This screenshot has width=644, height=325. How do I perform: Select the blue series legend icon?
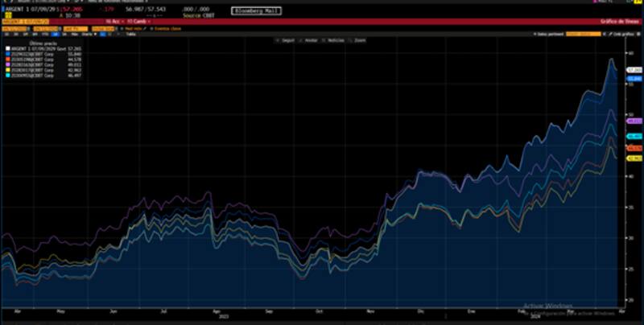click(6, 54)
